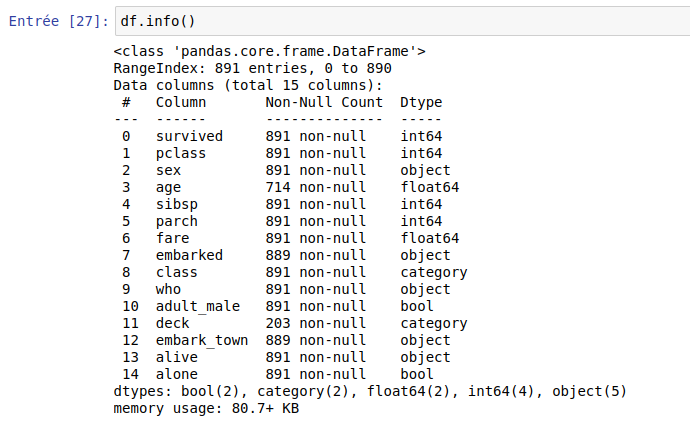The width and height of the screenshot is (690, 425).
Task: Click the embarked column name
Action: (x=189, y=255)
